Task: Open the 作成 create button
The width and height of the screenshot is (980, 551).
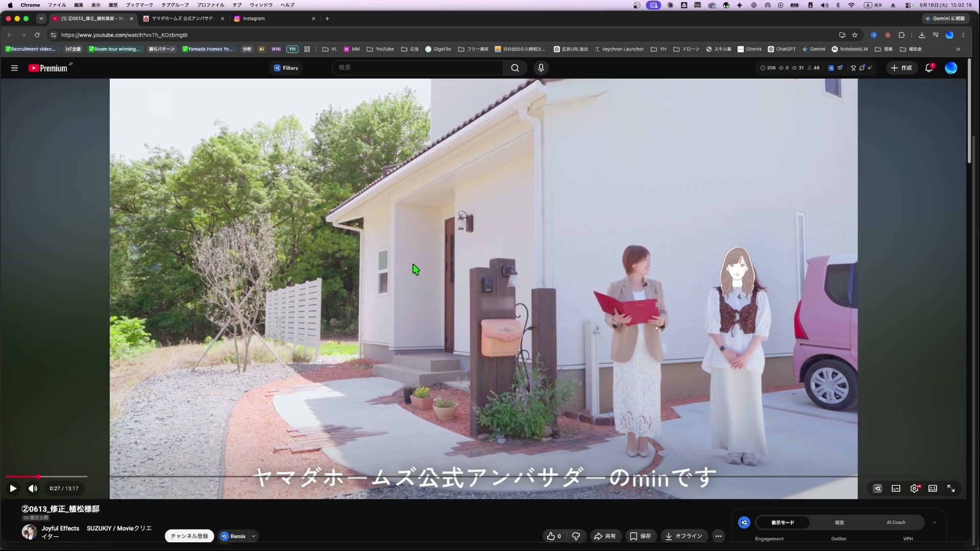Action: (901, 68)
